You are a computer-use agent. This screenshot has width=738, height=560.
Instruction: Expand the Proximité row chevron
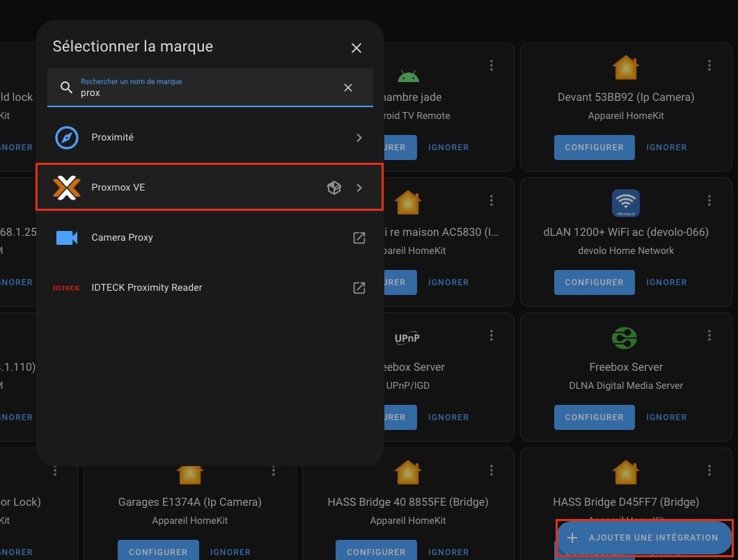pyautogui.click(x=359, y=138)
